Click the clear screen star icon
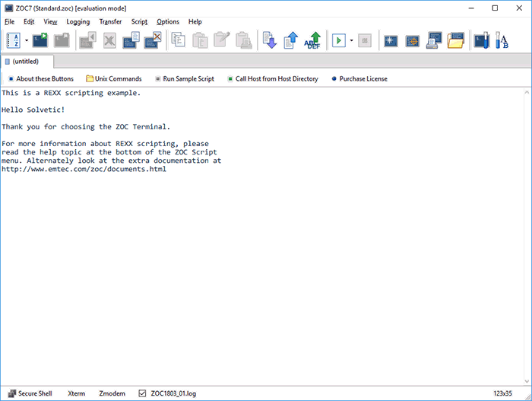The width and height of the screenshot is (532, 401). (x=391, y=41)
